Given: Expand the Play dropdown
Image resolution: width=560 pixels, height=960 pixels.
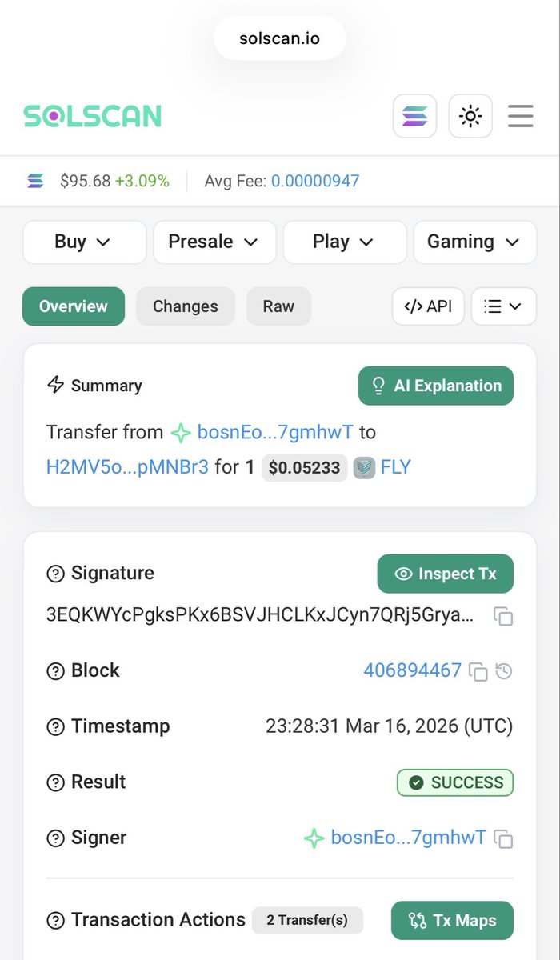Looking at the screenshot, I should [345, 242].
